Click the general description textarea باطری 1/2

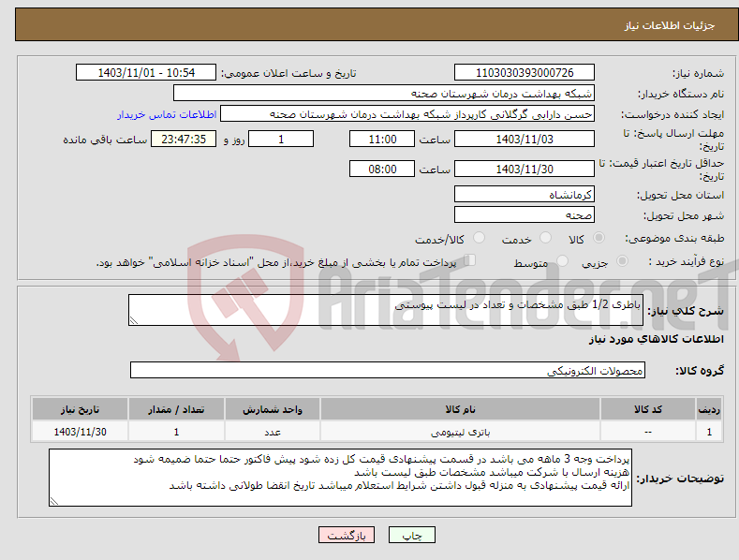[x=386, y=310]
